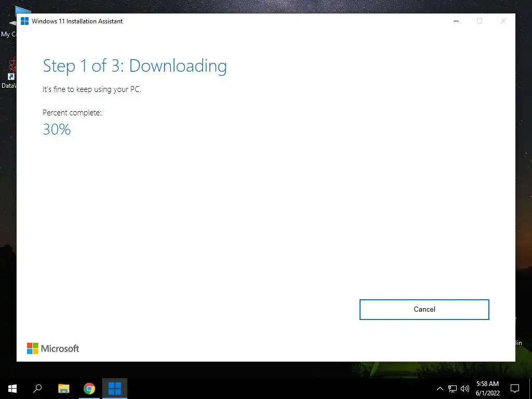532x399 pixels.
Task: Open the Windows Start menu
Action: 12,389
